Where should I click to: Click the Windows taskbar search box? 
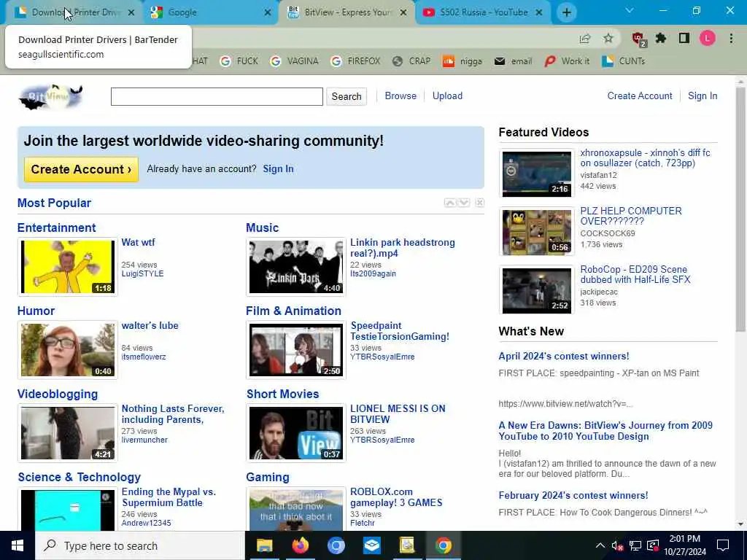[x=140, y=545]
